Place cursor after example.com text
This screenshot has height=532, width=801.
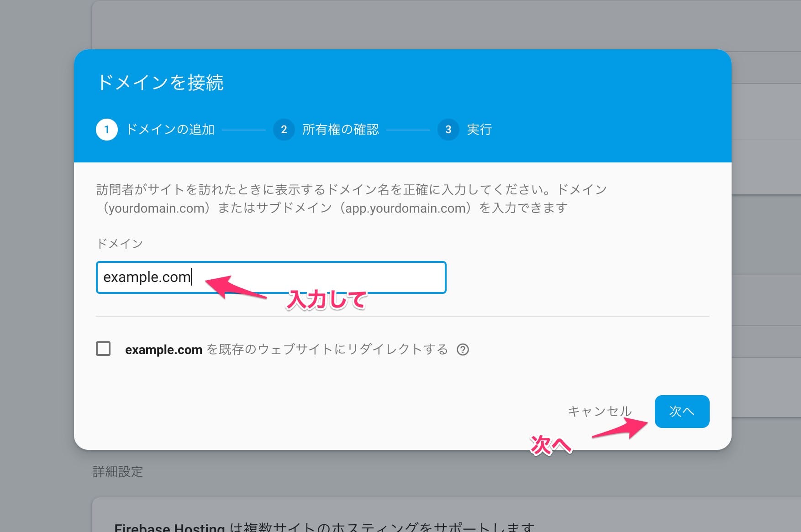click(x=192, y=277)
